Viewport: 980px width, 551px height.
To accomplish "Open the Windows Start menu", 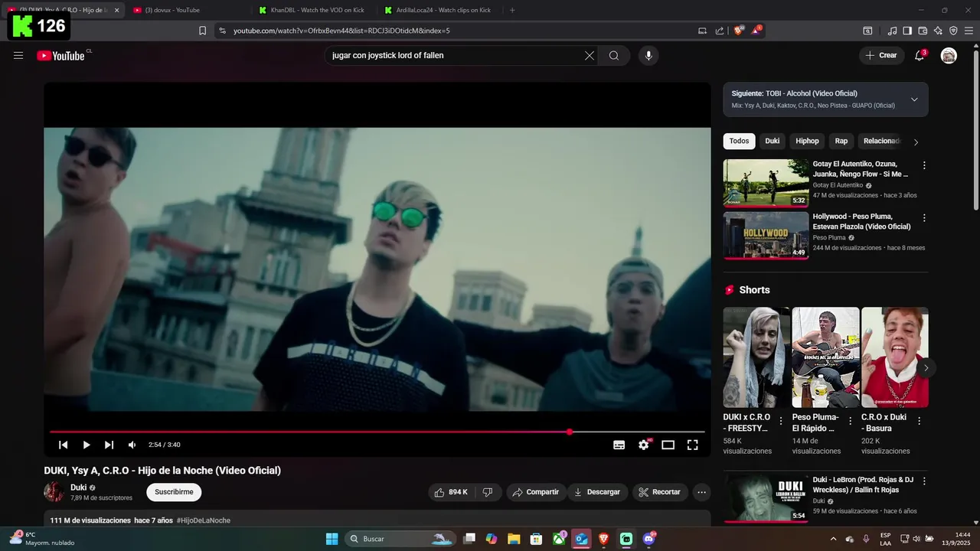I will [x=332, y=539].
